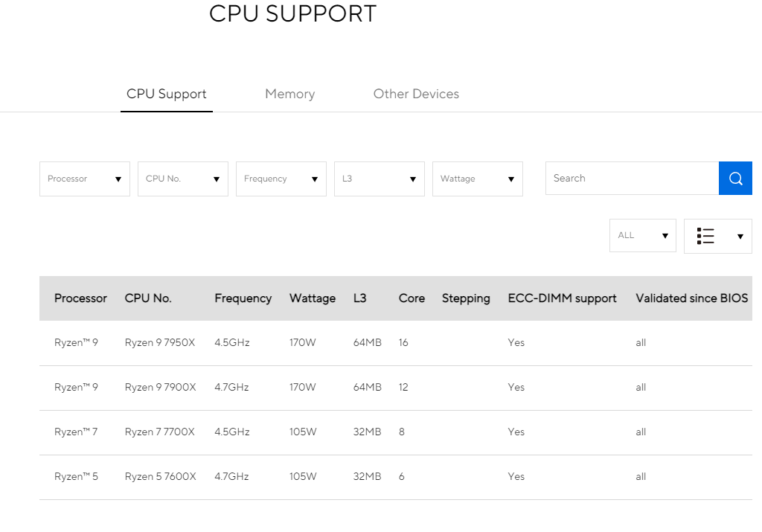Select the Ryzen 9 7950X row
Image resolution: width=762 pixels, height=532 pixels.
(160, 343)
